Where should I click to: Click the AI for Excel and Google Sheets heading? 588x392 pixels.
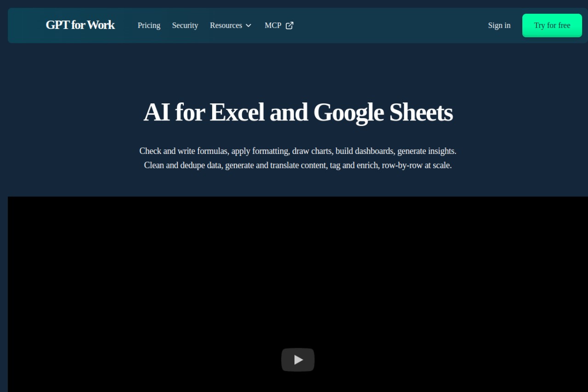(298, 113)
